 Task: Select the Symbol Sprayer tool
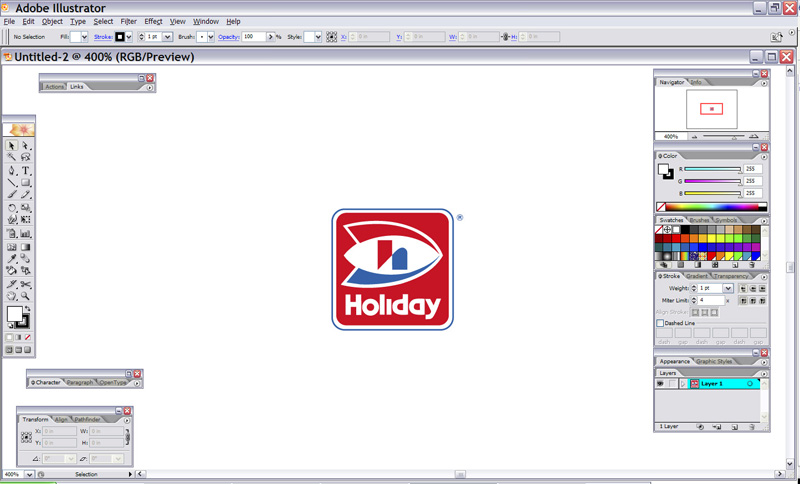12,234
